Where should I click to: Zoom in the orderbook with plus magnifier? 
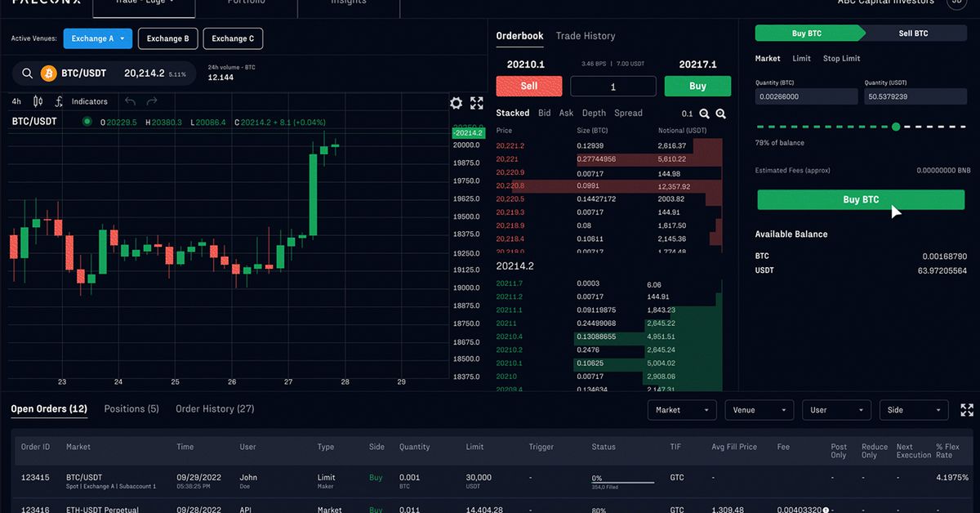click(x=720, y=114)
